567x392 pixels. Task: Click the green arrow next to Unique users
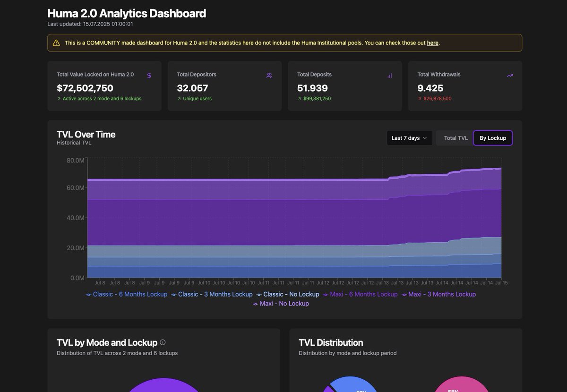click(x=179, y=99)
